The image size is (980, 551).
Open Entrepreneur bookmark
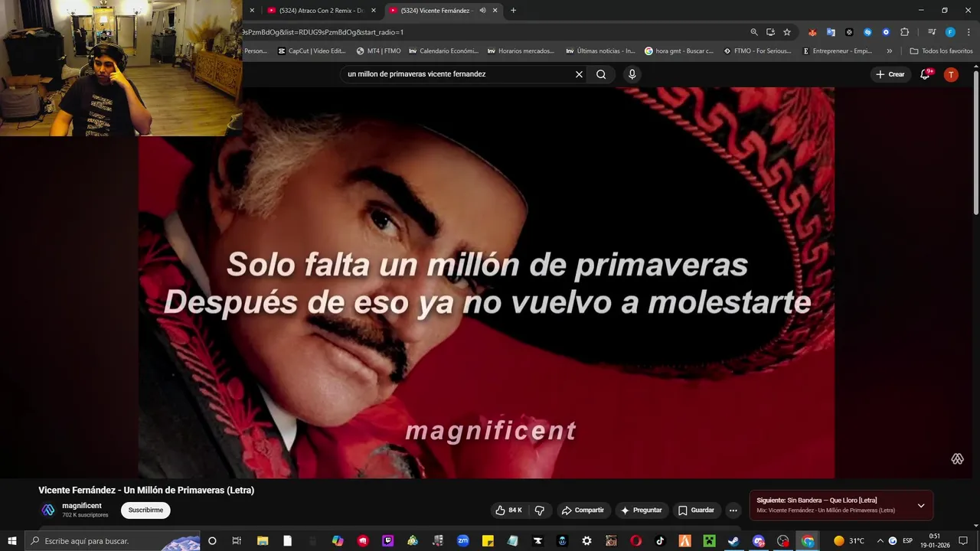tap(838, 51)
